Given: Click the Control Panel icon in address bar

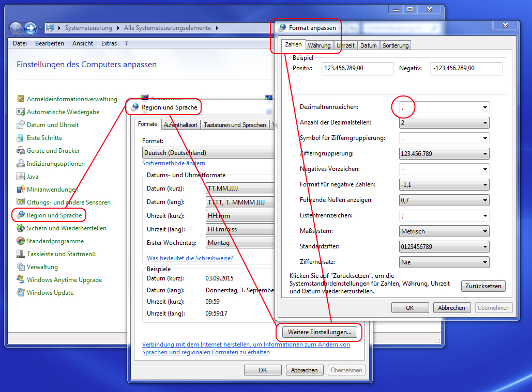Looking at the screenshot, I should [50, 27].
